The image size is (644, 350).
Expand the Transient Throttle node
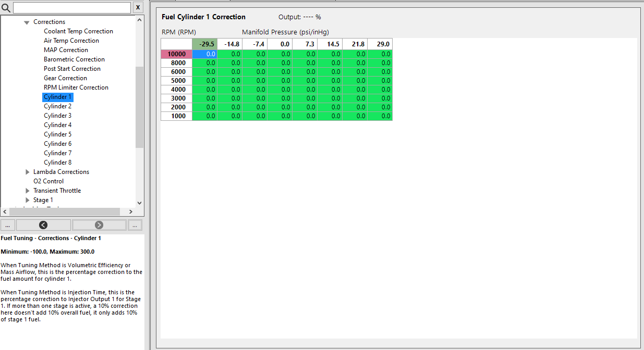(28, 191)
